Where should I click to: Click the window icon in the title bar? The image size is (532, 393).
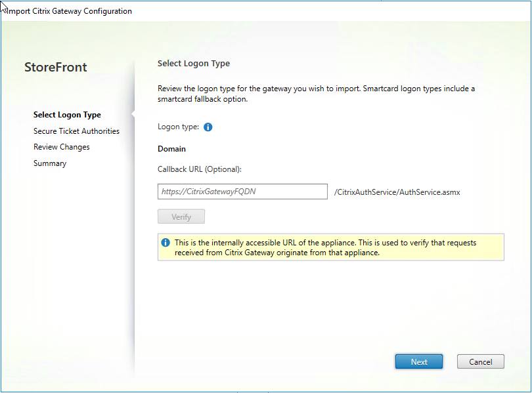point(4,8)
